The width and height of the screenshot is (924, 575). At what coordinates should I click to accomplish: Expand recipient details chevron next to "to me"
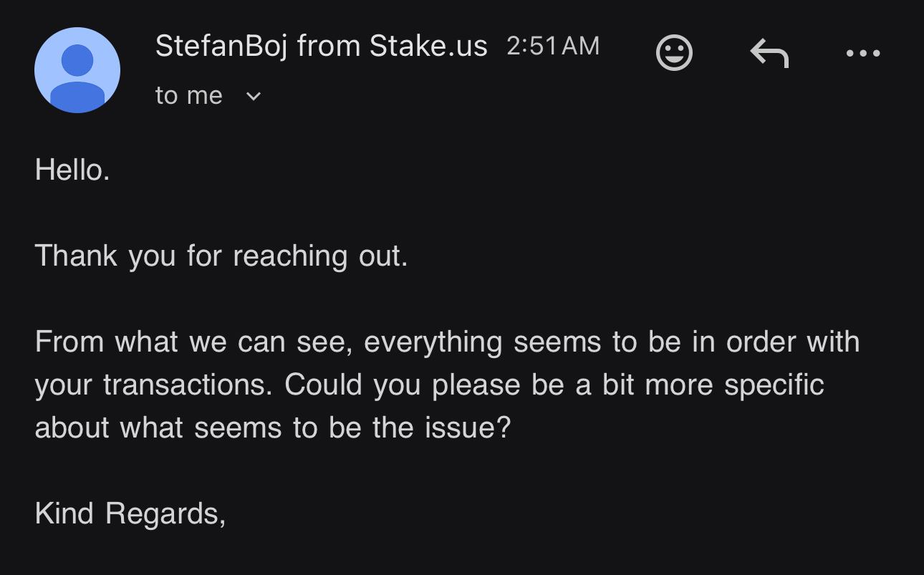point(254,96)
